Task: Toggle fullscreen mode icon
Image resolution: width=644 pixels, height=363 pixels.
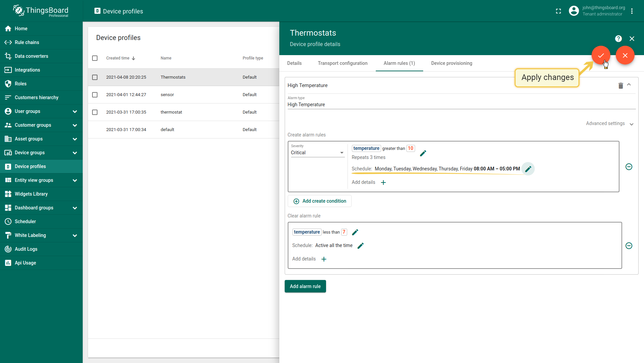Action: tap(558, 11)
